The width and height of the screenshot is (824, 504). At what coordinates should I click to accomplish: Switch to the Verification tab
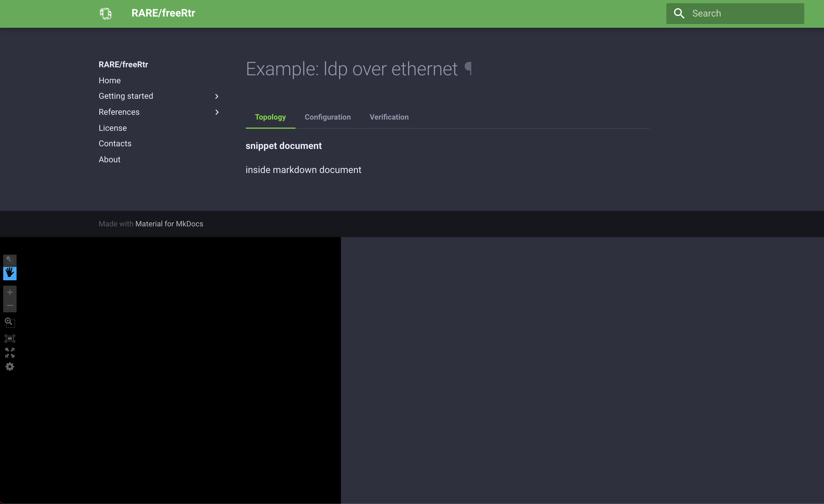pyautogui.click(x=389, y=117)
